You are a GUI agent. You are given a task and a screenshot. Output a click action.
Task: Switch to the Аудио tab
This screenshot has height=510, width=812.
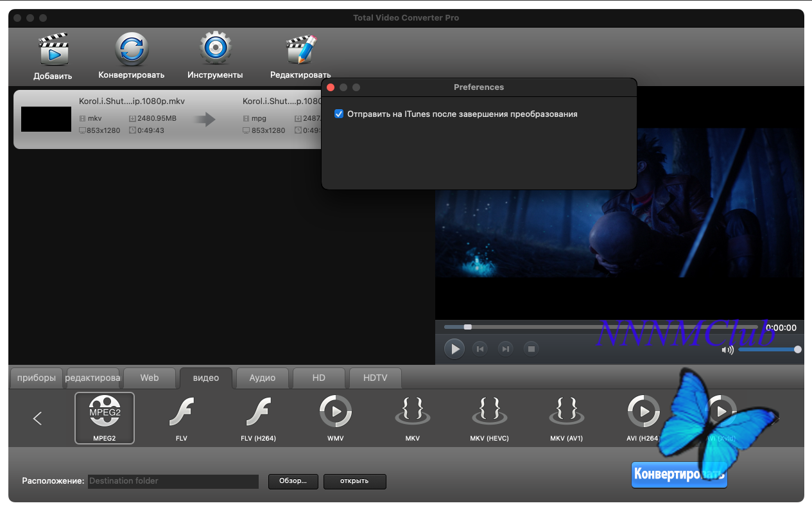pos(263,378)
